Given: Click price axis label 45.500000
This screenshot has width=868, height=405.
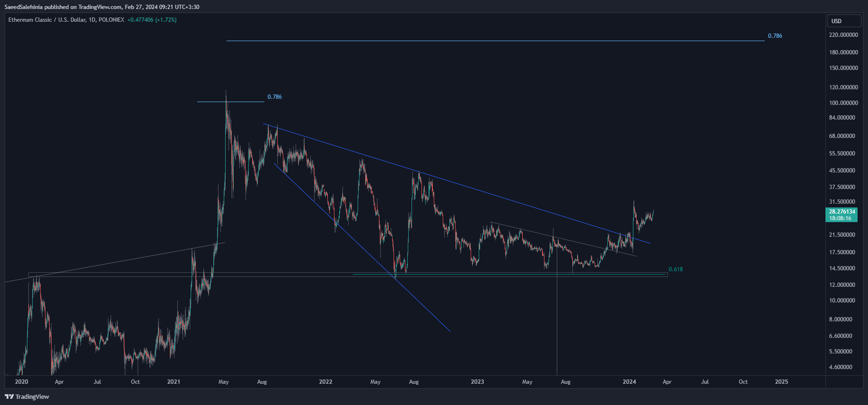Looking at the screenshot, I should (x=842, y=171).
